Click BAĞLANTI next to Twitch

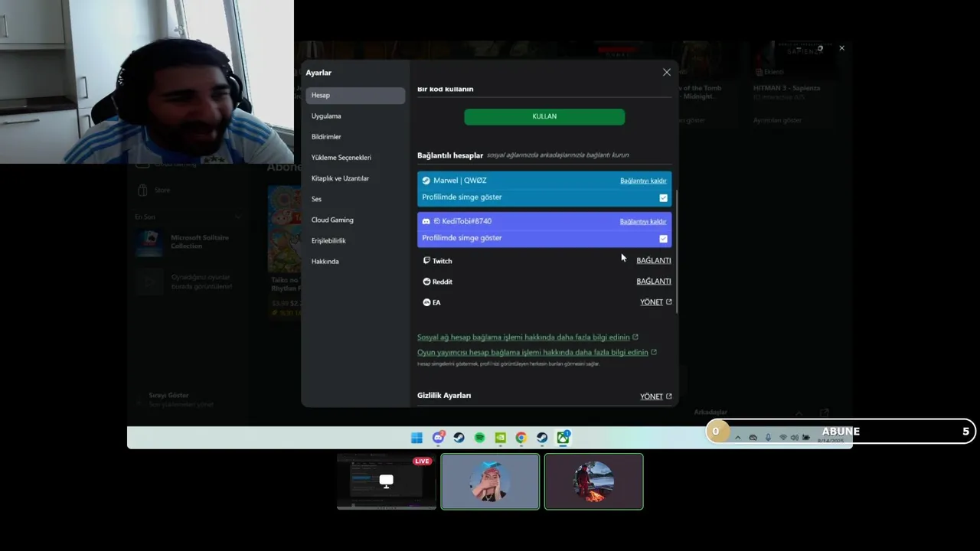coord(654,260)
